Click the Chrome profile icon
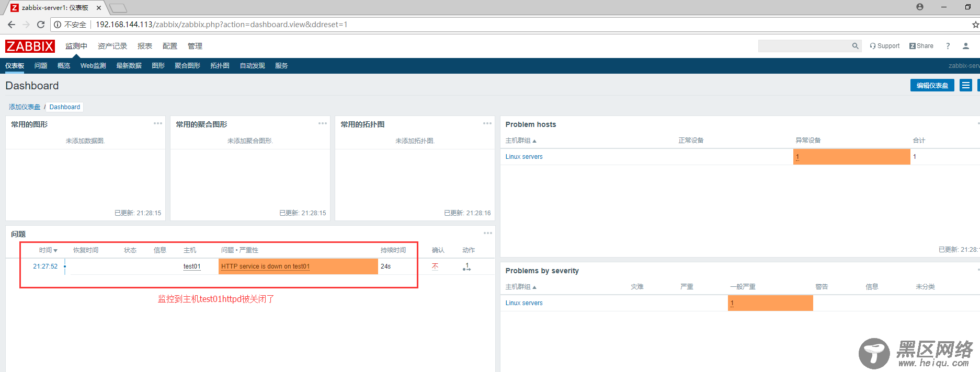980x372 pixels. coord(920,7)
